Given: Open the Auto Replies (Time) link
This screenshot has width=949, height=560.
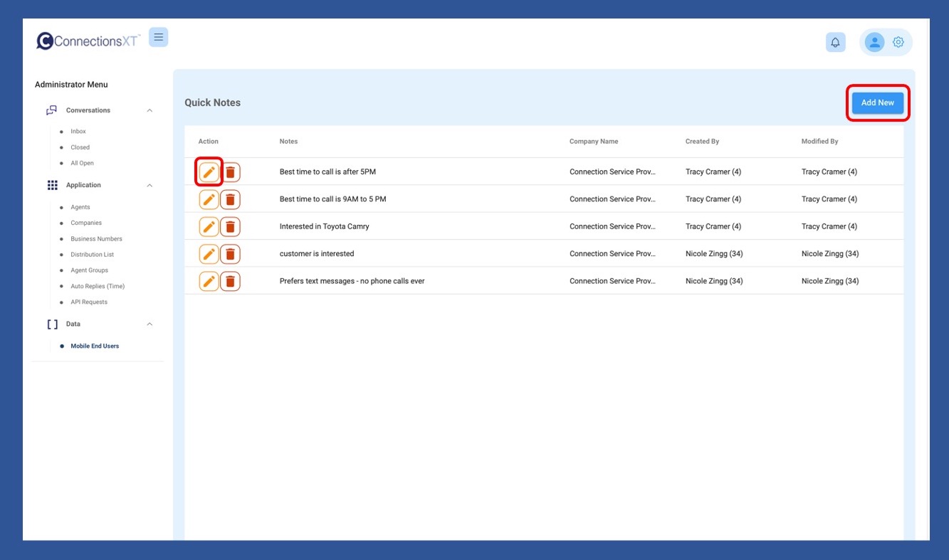Looking at the screenshot, I should pyautogui.click(x=98, y=286).
